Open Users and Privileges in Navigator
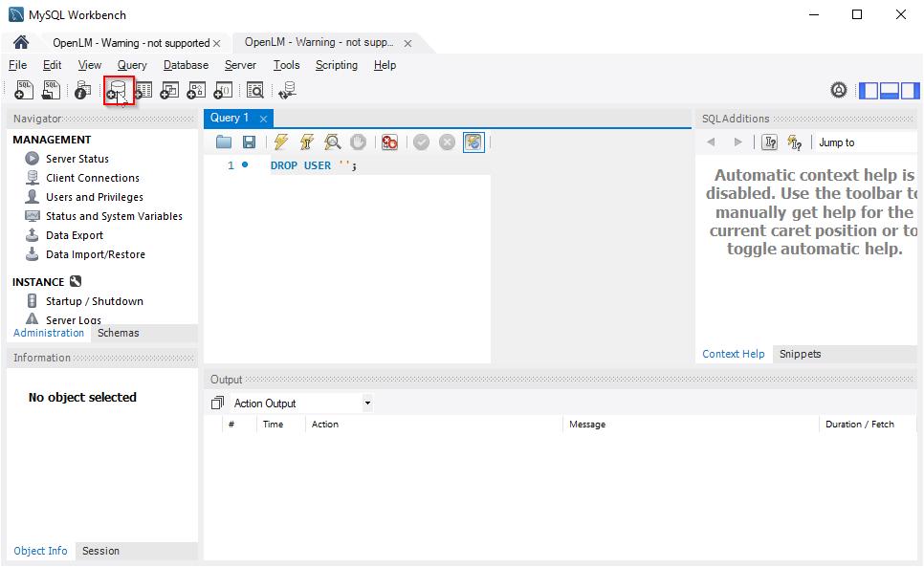The image size is (924, 567). 94,197
